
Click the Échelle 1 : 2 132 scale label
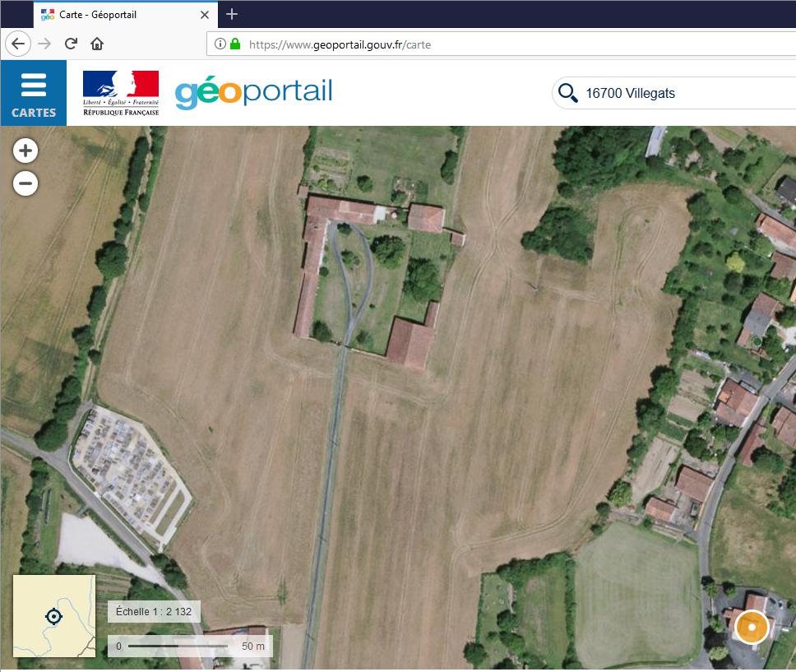(154, 612)
